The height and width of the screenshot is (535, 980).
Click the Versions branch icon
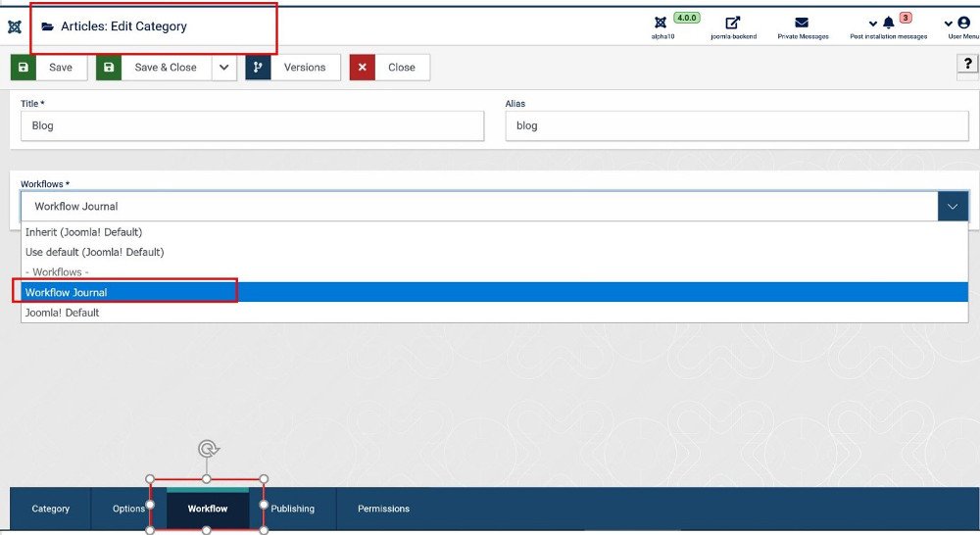point(258,67)
